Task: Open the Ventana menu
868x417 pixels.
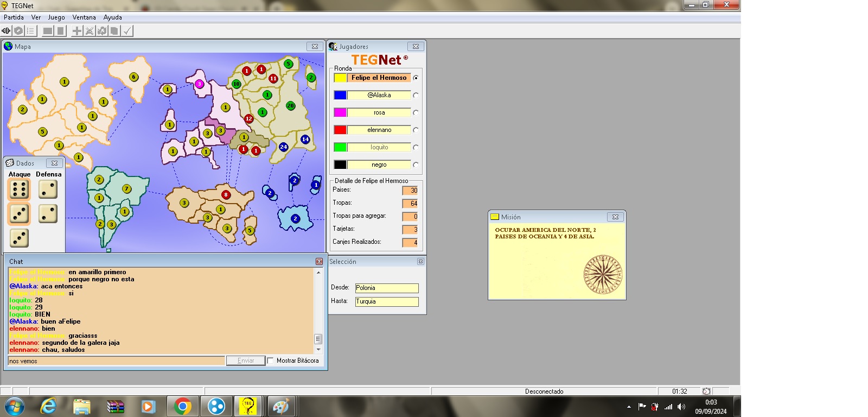Action: [x=84, y=17]
